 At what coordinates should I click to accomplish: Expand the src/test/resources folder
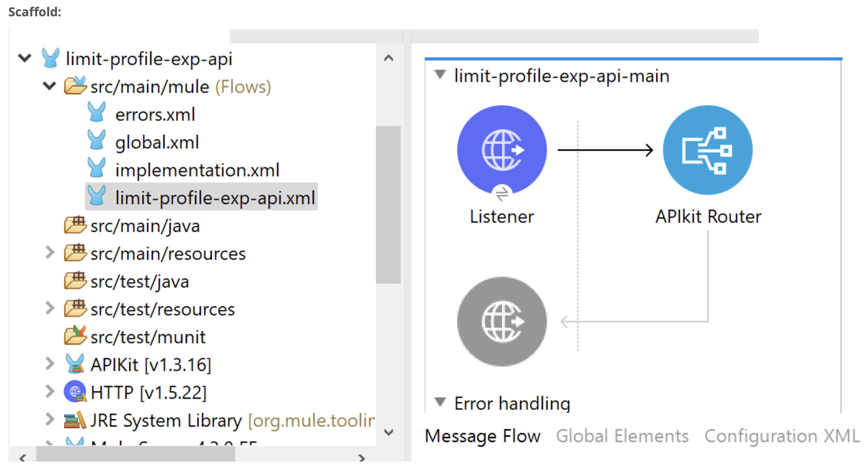click(50, 308)
